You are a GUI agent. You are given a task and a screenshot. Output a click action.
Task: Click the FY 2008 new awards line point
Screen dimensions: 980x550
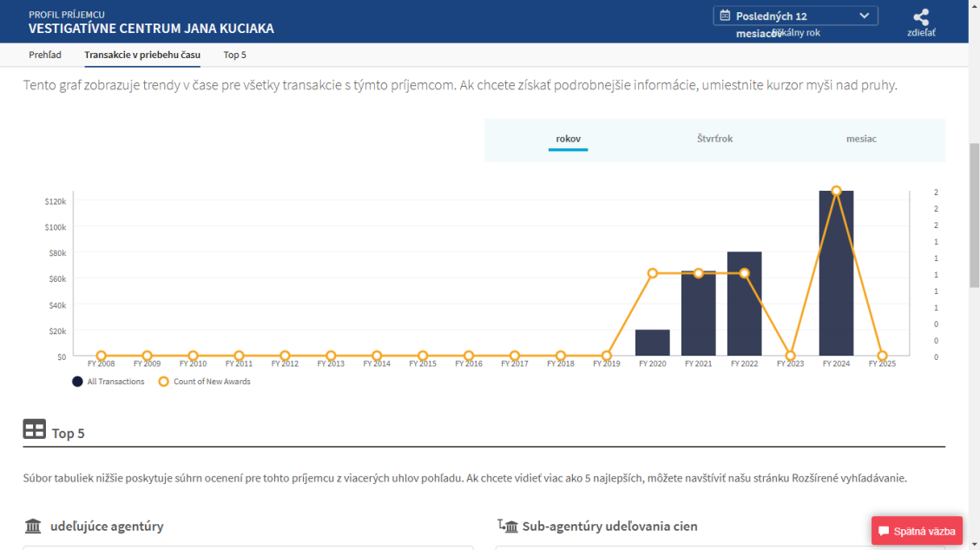tap(102, 356)
